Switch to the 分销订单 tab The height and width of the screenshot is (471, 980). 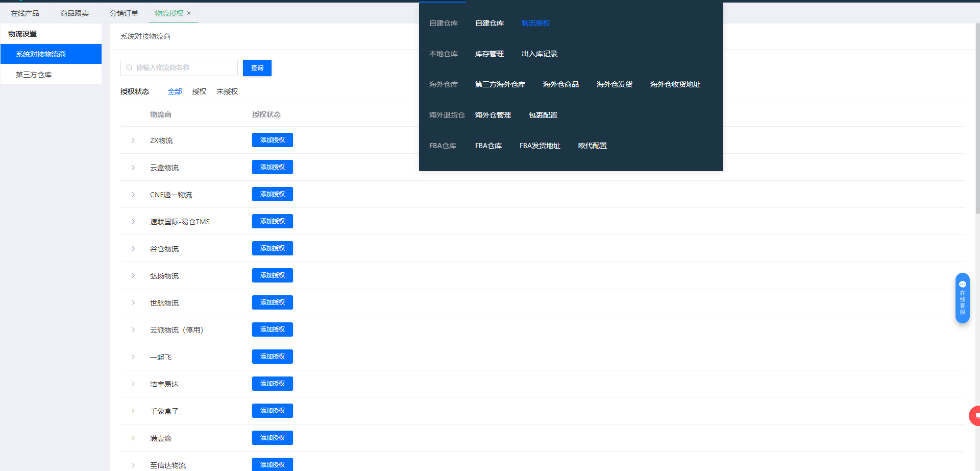pyautogui.click(x=124, y=13)
